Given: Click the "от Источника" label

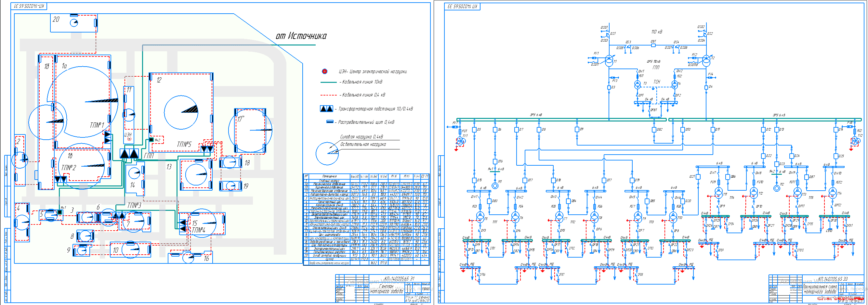Looking at the screenshot, I should 301,36.
